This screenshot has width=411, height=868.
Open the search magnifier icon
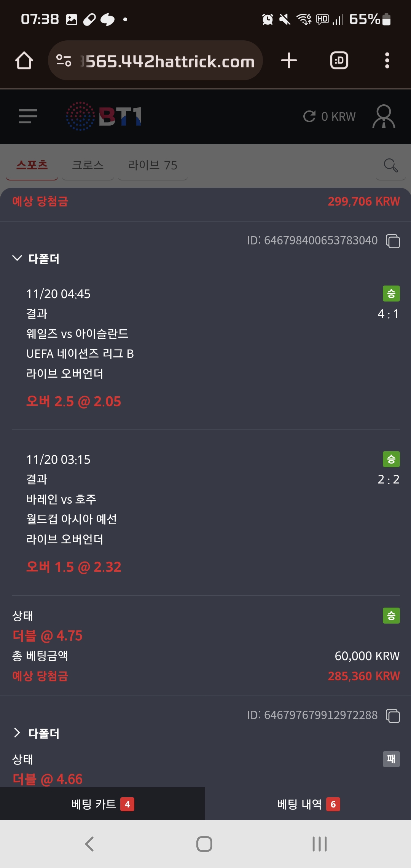point(390,165)
